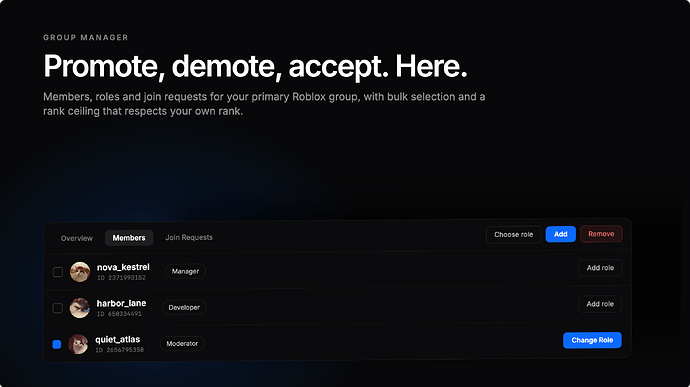
Task: Click the ID under quiet_atlas
Action: pos(120,350)
